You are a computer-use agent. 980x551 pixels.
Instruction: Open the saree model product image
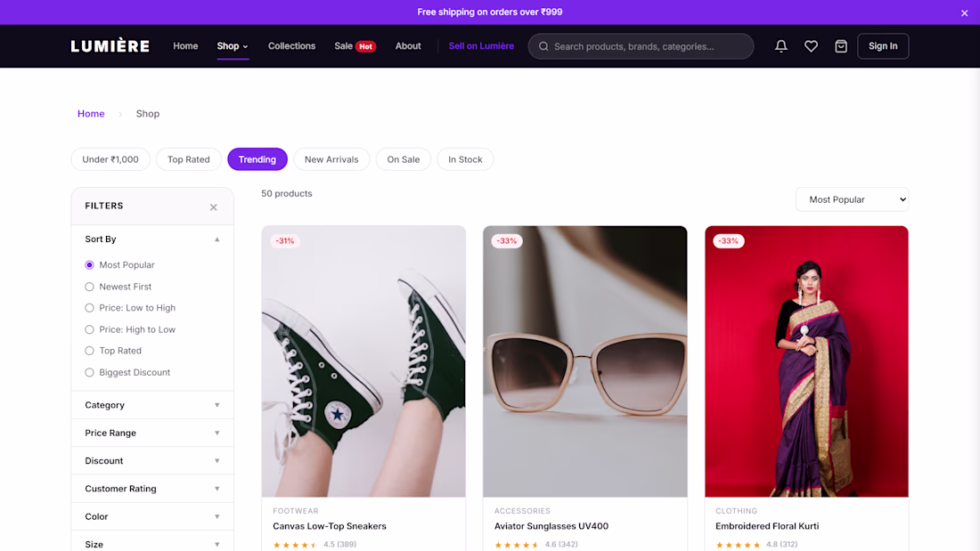[x=807, y=361]
